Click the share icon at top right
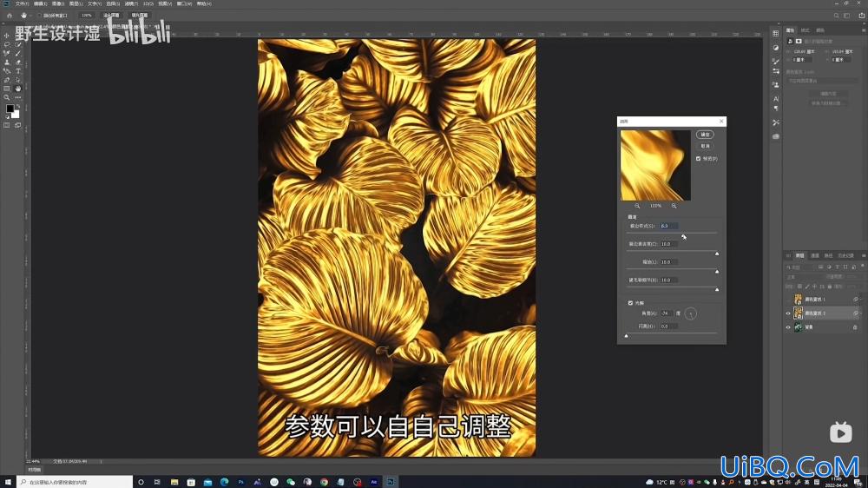This screenshot has width=868, height=488. pyautogui.click(x=861, y=16)
